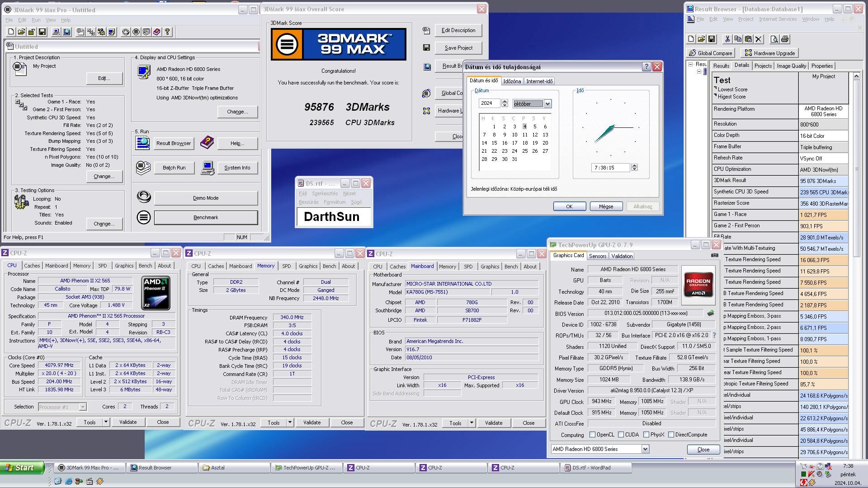The image size is (868, 488).
Task: Adjust time stepper next to 7:38:15
Action: (x=634, y=168)
